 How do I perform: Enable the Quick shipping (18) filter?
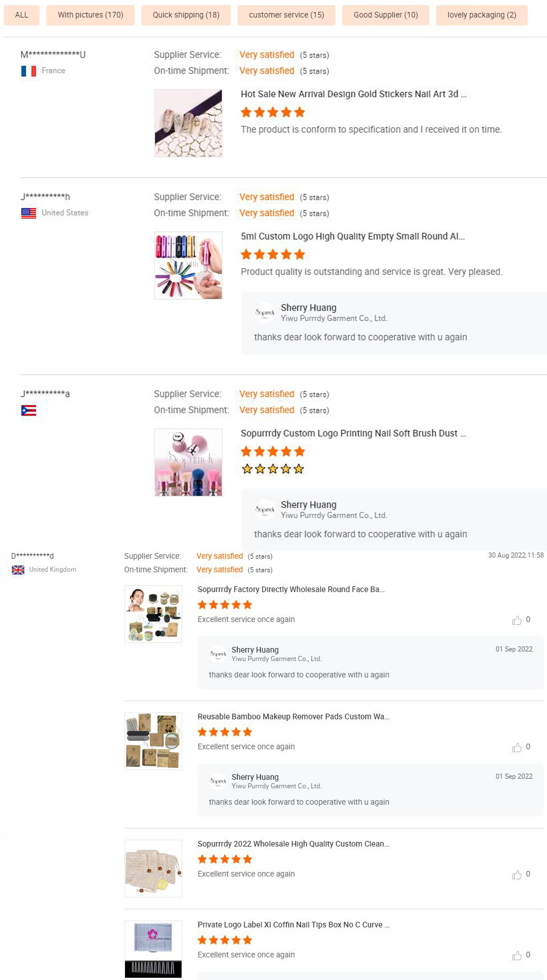[186, 15]
